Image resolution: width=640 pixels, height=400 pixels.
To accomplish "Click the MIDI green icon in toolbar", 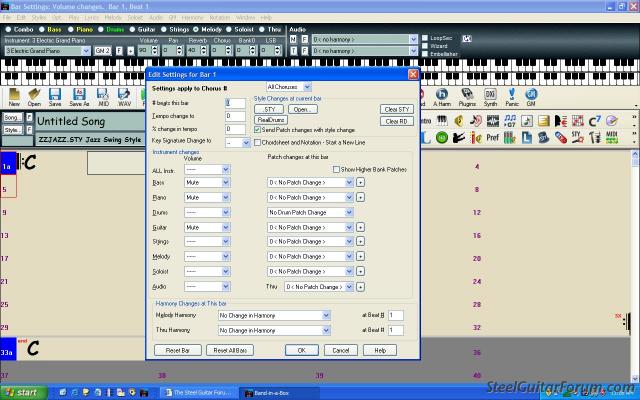I will coord(611,138).
